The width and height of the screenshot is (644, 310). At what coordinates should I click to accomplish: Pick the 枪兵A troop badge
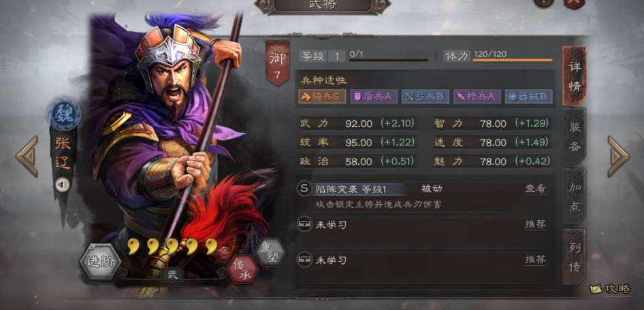point(477,97)
